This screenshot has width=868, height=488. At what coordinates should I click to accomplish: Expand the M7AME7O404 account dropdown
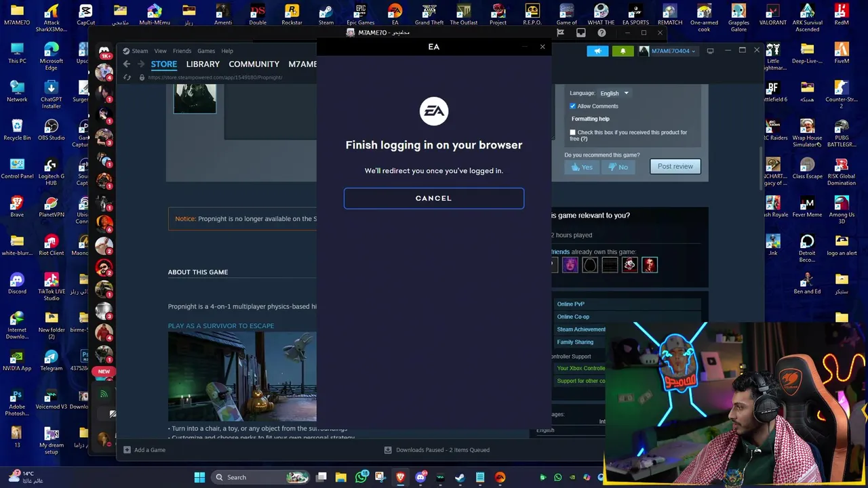pos(668,51)
